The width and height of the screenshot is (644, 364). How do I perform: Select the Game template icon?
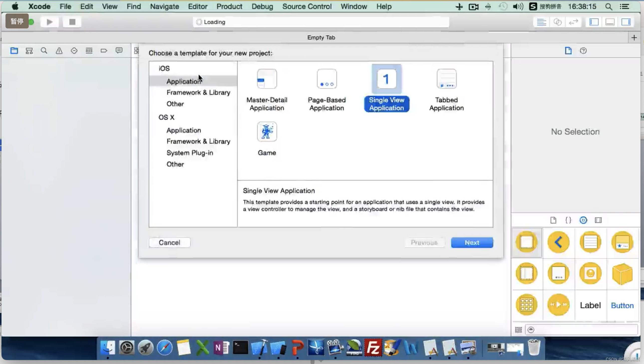click(267, 132)
